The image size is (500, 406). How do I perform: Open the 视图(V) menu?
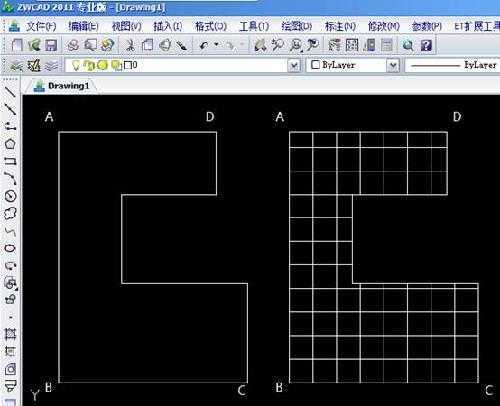[x=126, y=26]
